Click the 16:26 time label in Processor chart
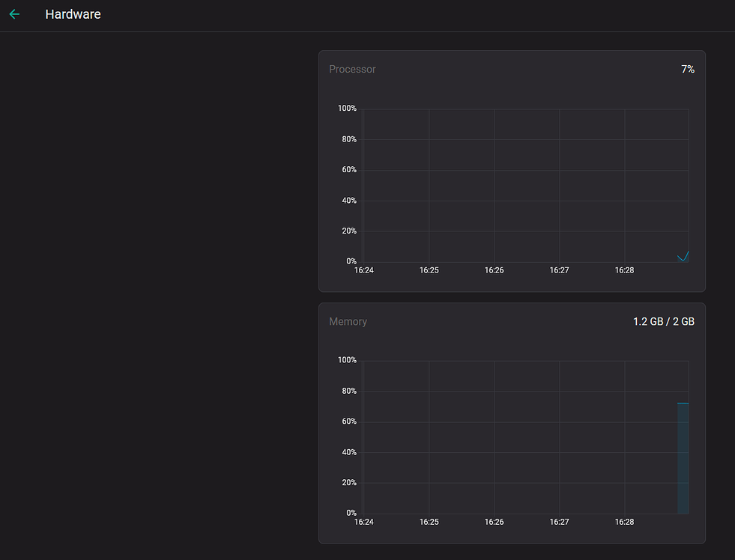 tap(494, 270)
